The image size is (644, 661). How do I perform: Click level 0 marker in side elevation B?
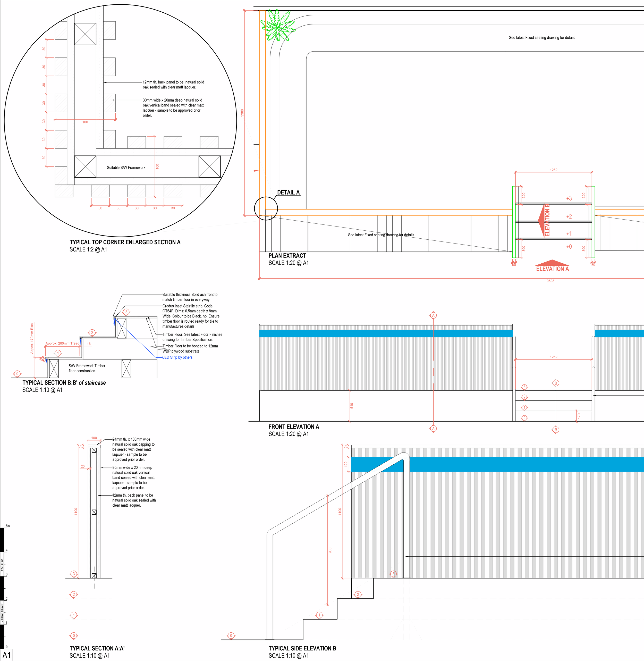231,636
